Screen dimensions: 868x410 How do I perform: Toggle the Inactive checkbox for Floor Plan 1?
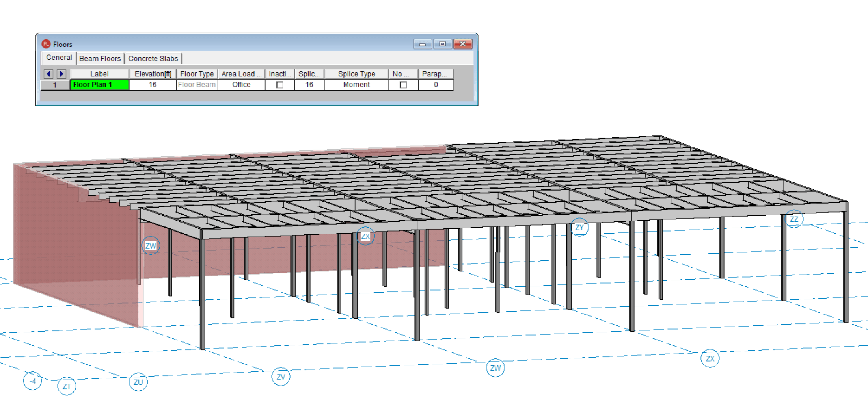point(280,85)
